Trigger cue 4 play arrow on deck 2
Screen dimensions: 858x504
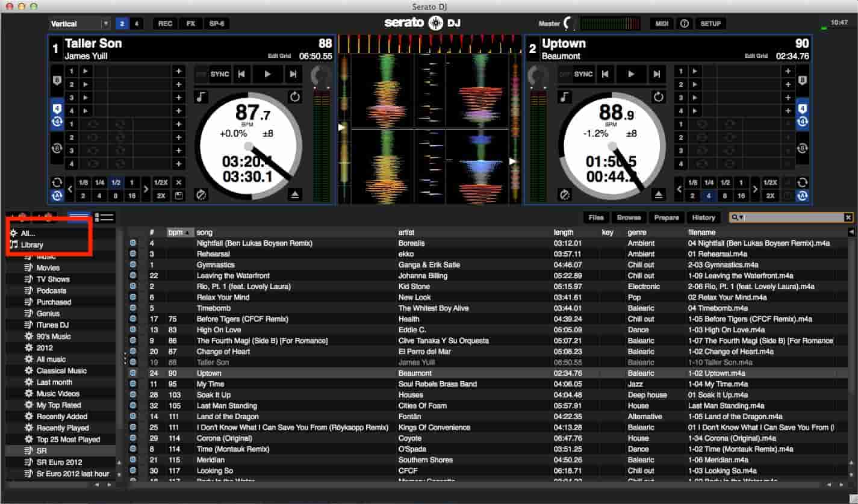click(695, 111)
